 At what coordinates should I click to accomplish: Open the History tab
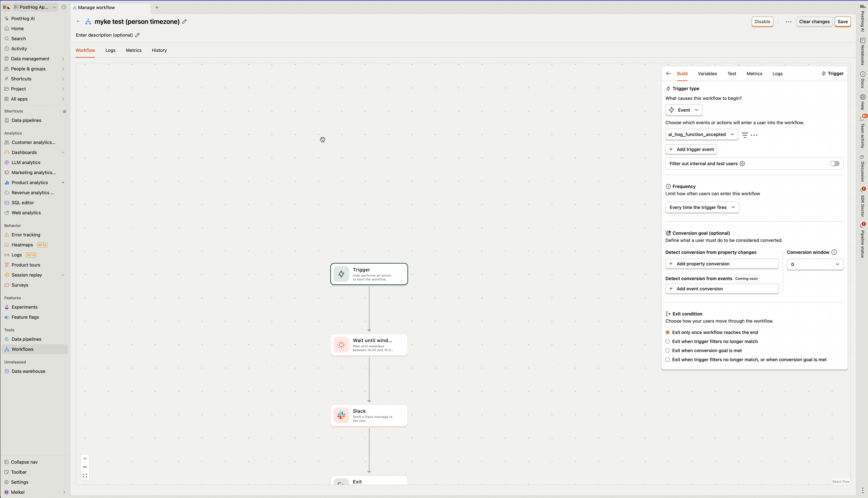[x=159, y=51]
